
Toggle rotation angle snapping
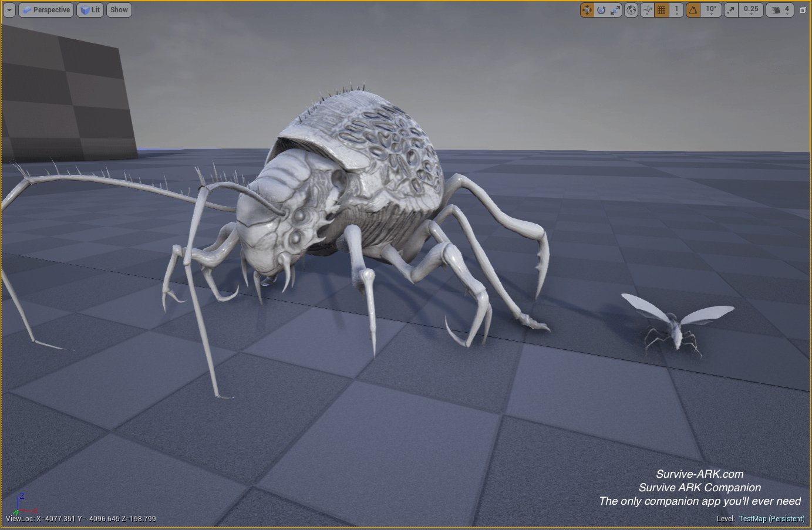tap(693, 10)
